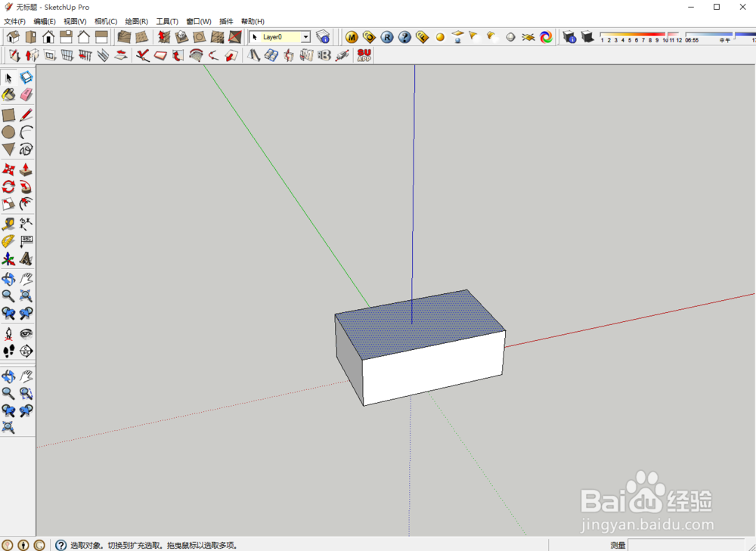Toggle shadows display on or off
The width and height of the screenshot is (756, 551).
587,37
